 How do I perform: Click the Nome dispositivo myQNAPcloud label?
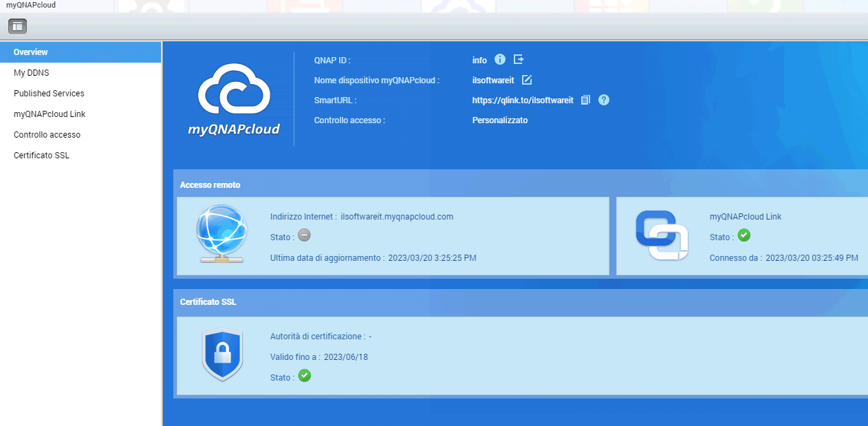click(376, 81)
